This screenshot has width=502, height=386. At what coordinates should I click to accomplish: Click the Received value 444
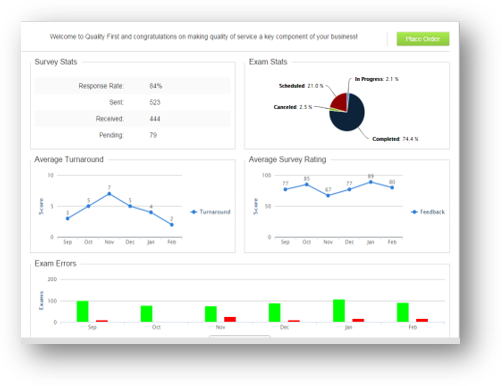point(155,119)
